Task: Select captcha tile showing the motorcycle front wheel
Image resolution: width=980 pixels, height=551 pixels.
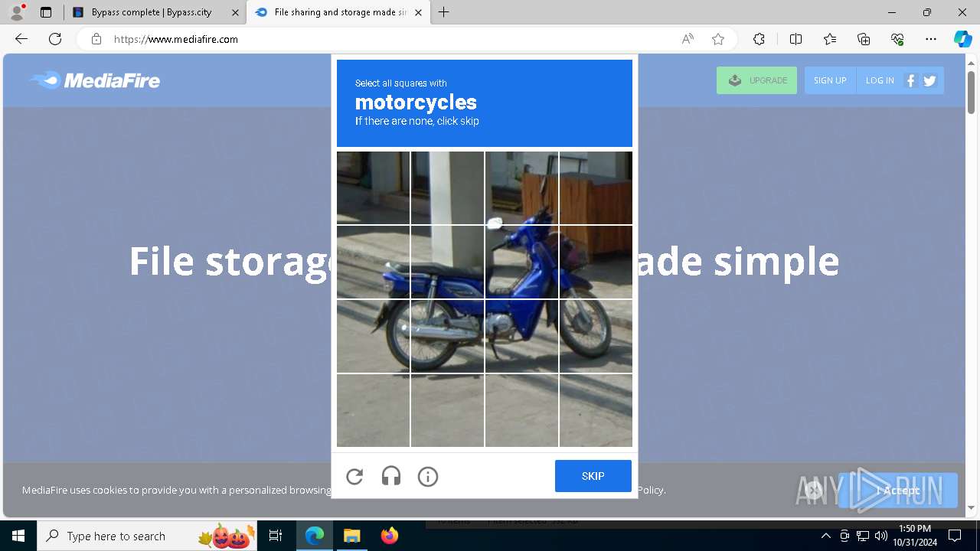Action: 596,336
